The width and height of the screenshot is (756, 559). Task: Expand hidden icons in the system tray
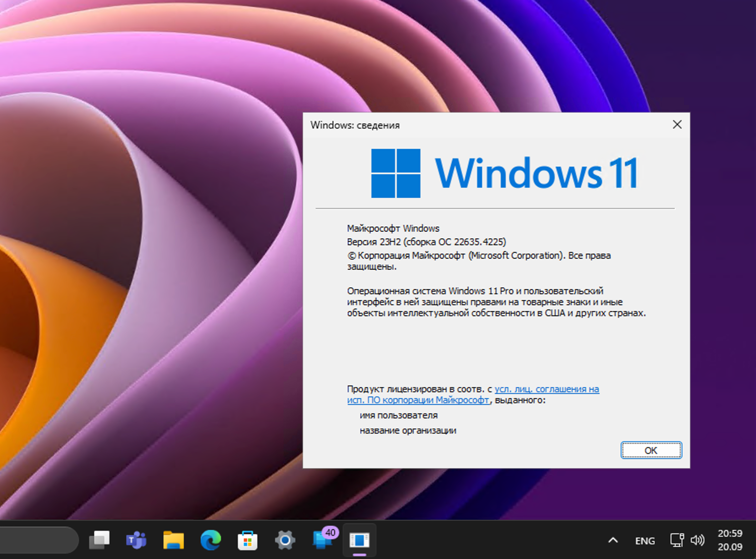coord(612,540)
